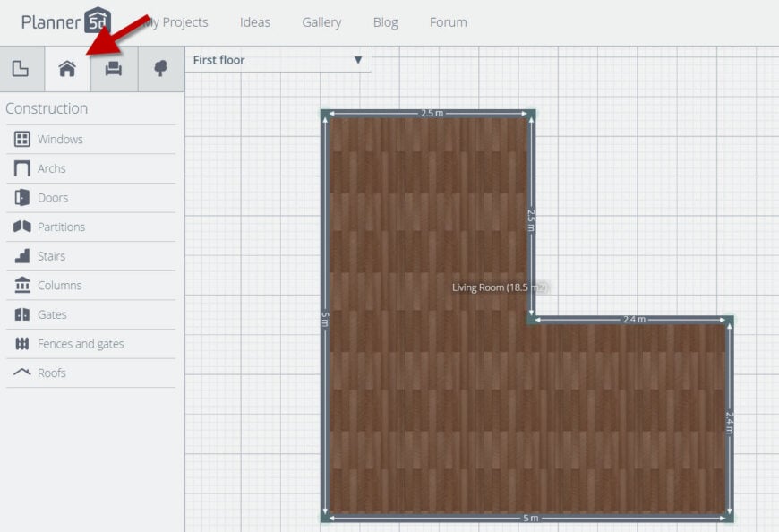This screenshot has width=779, height=532.
Task: Click the top wall 2.5 m dimension
Action: pyautogui.click(x=432, y=113)
